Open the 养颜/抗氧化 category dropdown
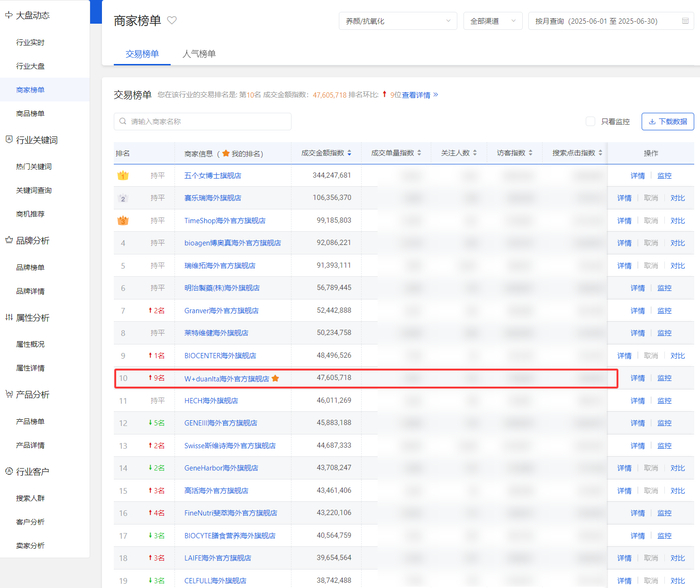The width and height of the screenshot is (700, 588). coord(398,21)
